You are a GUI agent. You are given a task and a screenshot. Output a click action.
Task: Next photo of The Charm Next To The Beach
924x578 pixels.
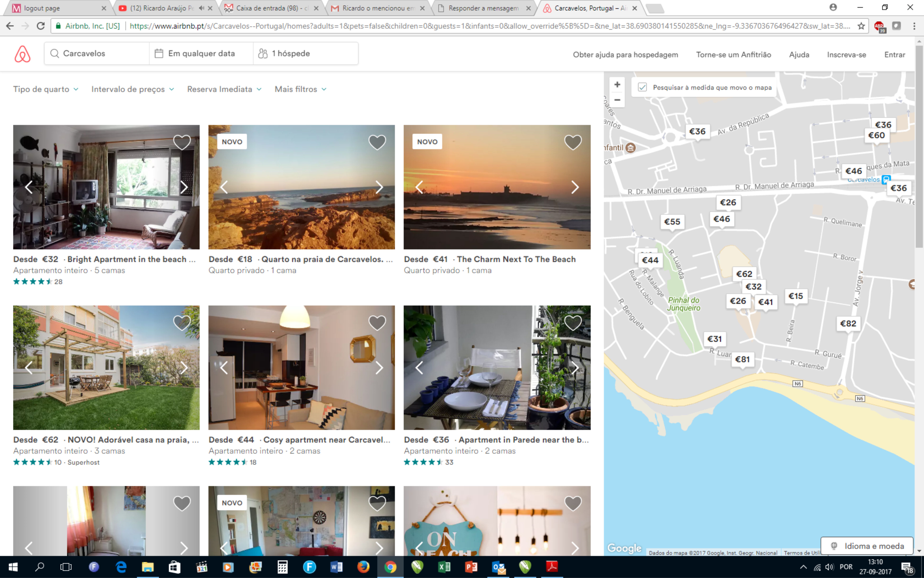(575, 187)
